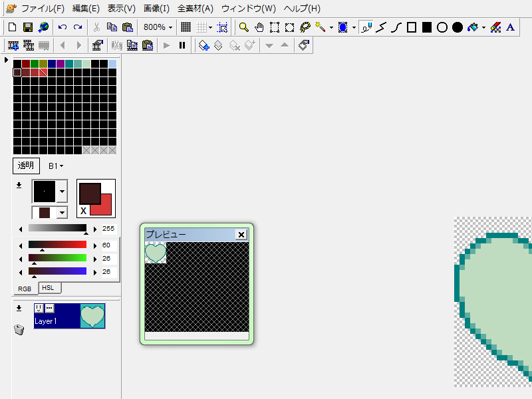Open the B1 palette bank dropdown
The width and height of the screenshot is (532, 399).
point(56,166)
